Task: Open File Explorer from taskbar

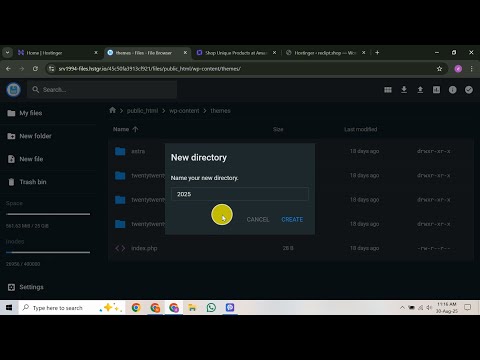Action: tap(192, 307)
